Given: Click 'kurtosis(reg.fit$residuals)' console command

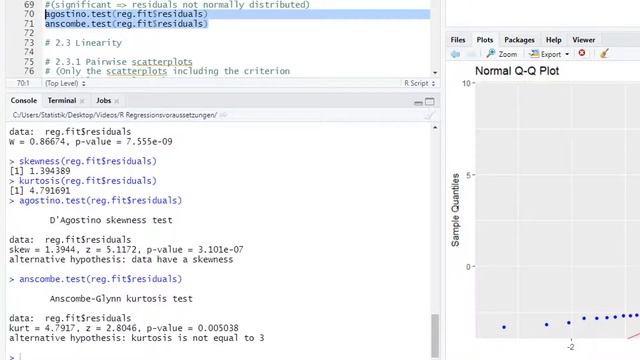Looking at the screenshot, I should (x=88, y=181).
